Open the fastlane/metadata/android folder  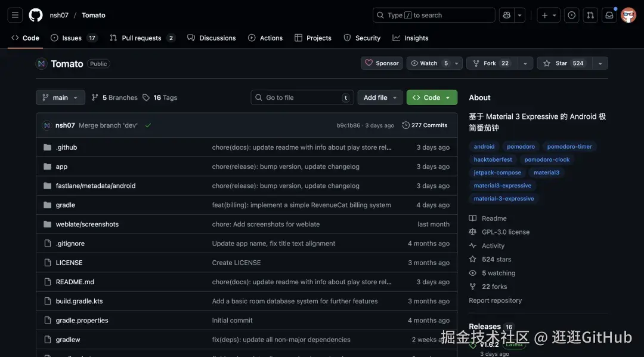[95, 186]
